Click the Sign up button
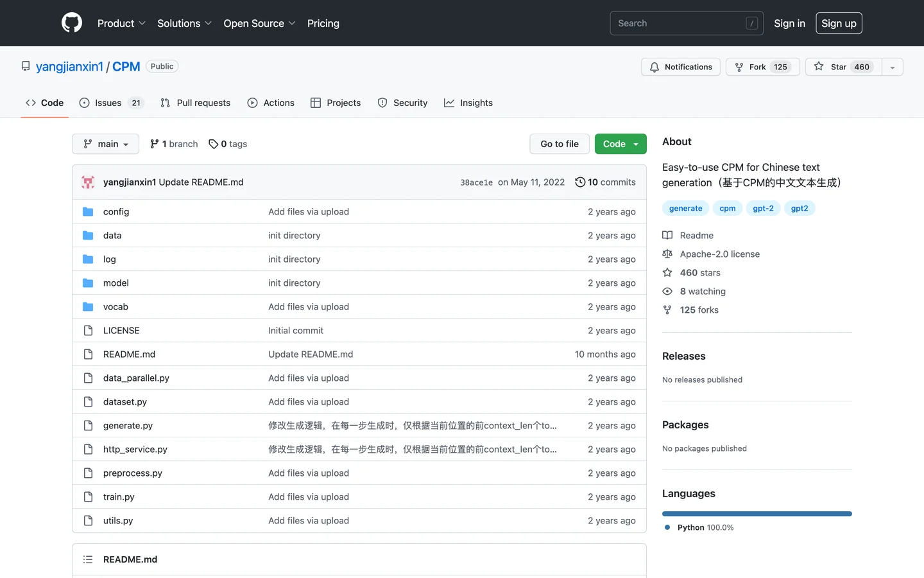 coord(839,23)
